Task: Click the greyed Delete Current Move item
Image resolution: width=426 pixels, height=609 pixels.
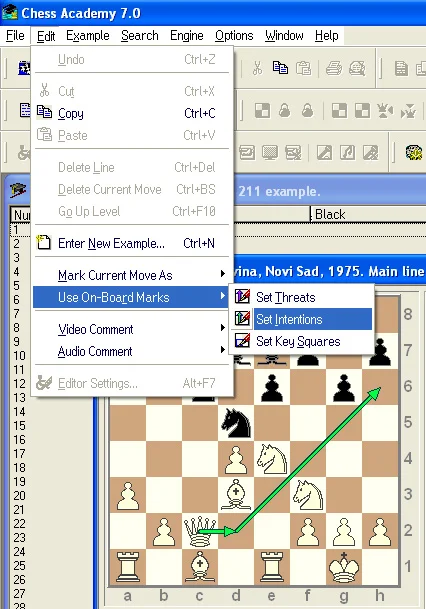Action: (130, 189)
